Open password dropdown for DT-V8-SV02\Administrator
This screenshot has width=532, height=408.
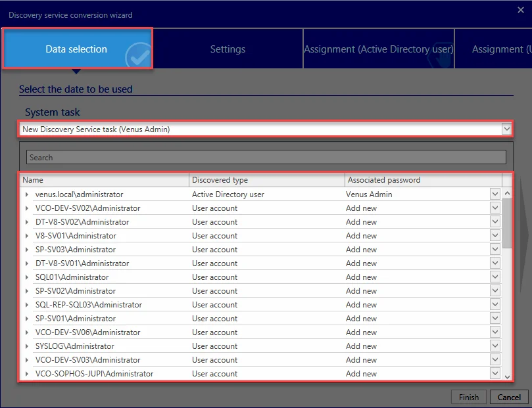[x=495, y=221]
